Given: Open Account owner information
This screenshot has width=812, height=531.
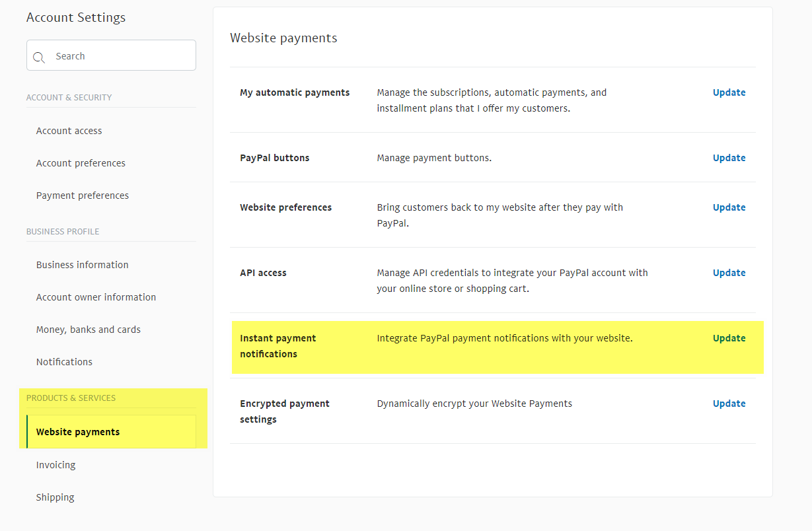Looking at the screenshot, I should point(96,297).
